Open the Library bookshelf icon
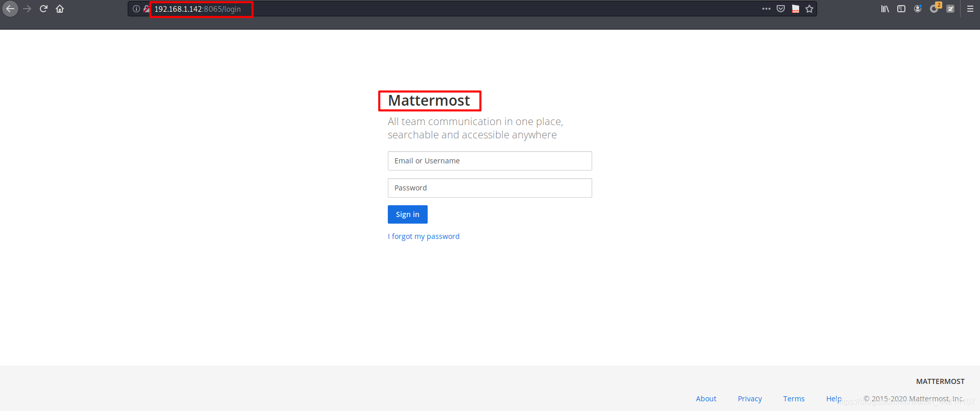Viewport: 980px width, 411px height. coord(885,9)
